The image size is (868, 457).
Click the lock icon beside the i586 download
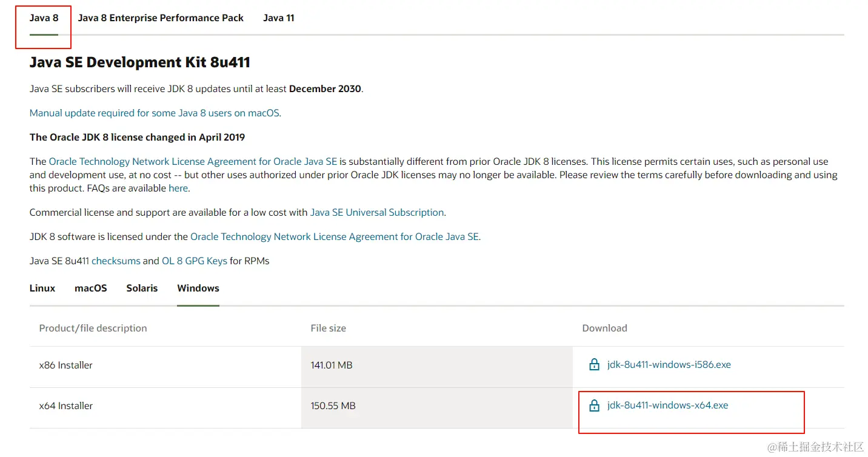[x=594, y=365]
